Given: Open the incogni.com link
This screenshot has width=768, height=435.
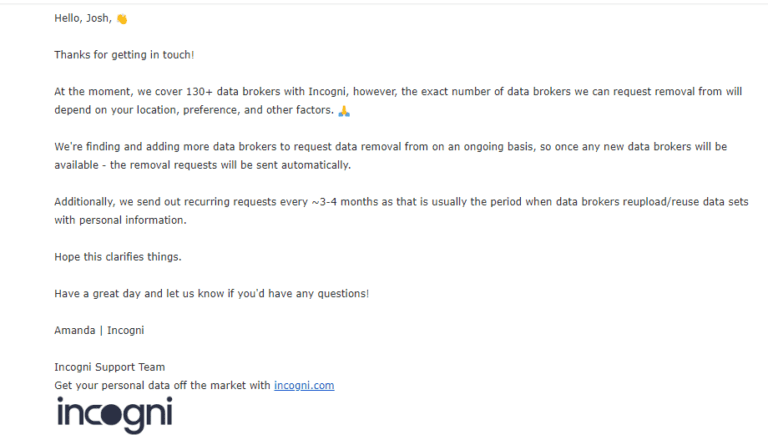Looking at the screenshot, I should [x=304, y=385].
